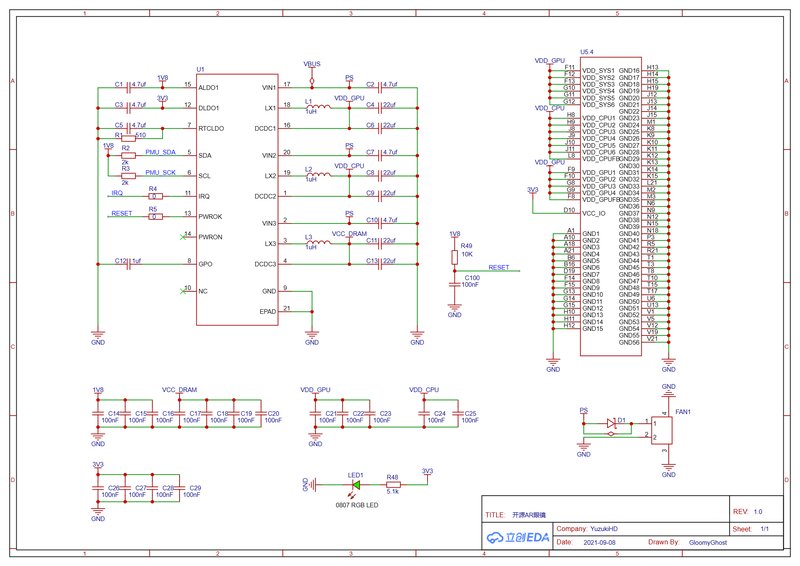Click resistor R3 on PMU_SCK line
The width and height of the screenshot is (800, 566).
point(129,176)
